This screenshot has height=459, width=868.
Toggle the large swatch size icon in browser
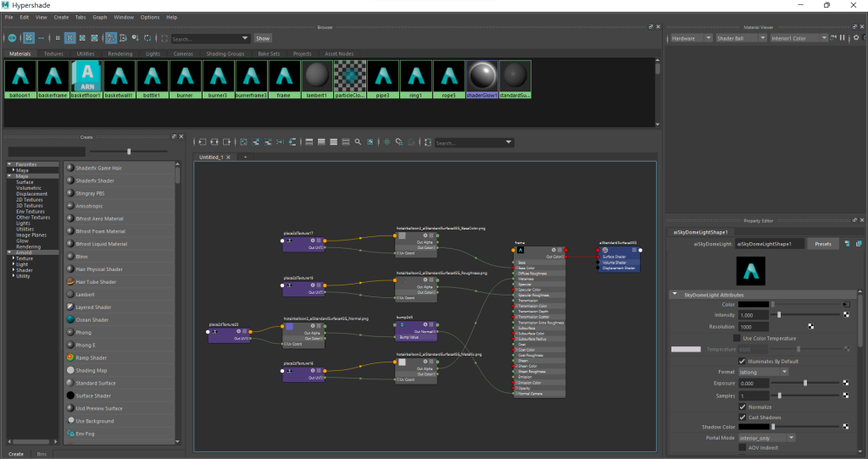82,38
